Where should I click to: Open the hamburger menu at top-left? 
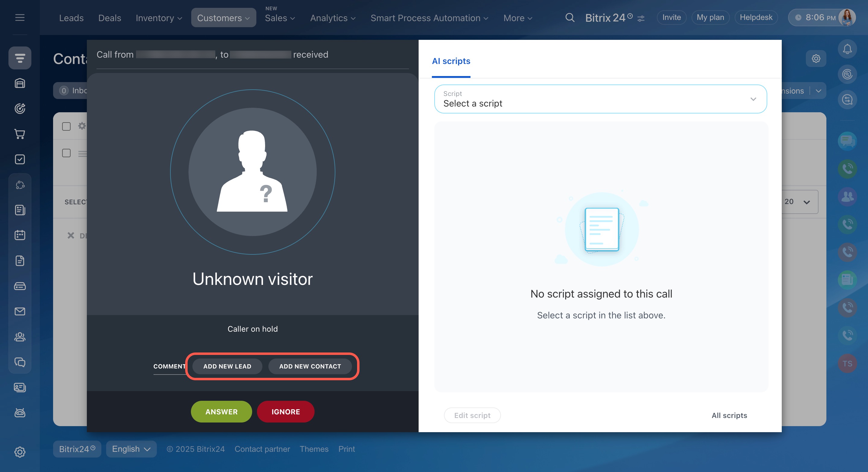20,18
